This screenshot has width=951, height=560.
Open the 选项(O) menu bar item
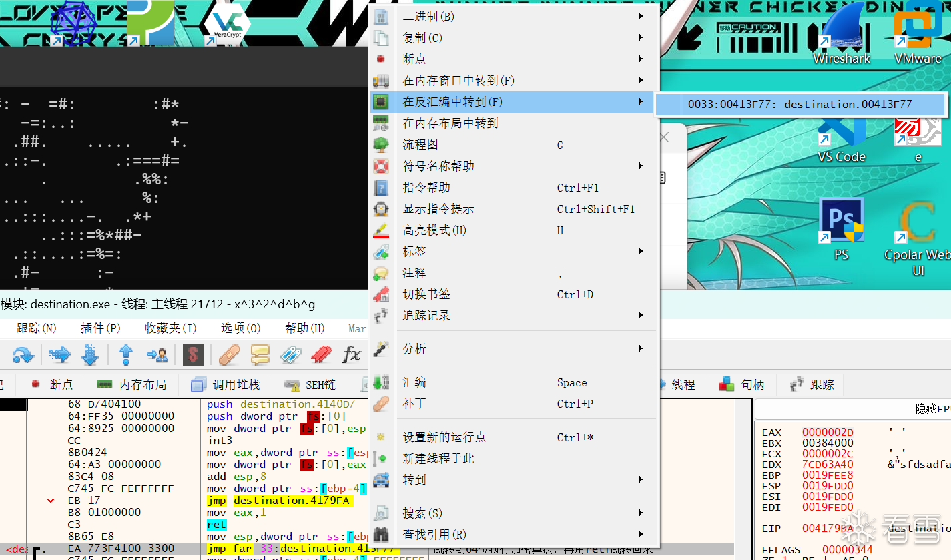[241, 328]
